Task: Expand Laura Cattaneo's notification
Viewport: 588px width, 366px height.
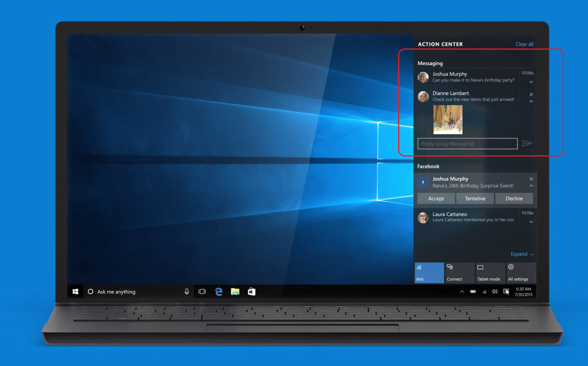Action: coord(531,222)
